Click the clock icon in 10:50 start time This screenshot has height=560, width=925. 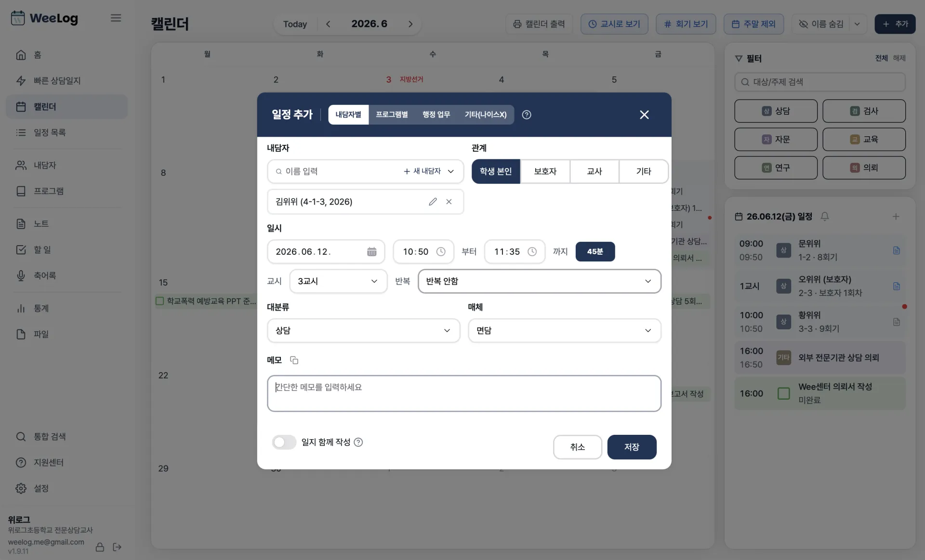[x=441, y=252]
